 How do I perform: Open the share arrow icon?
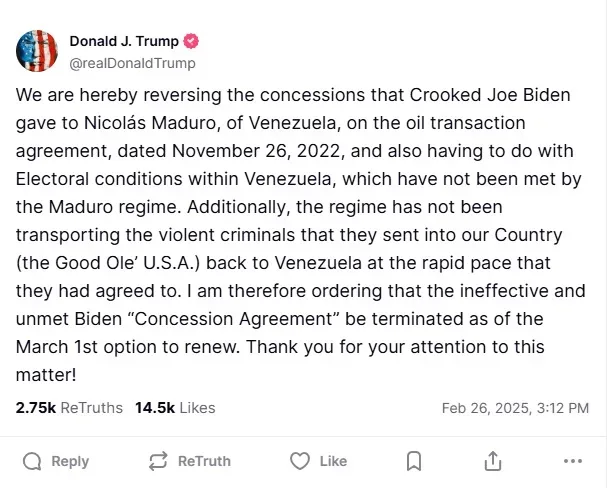coord(492,461)
